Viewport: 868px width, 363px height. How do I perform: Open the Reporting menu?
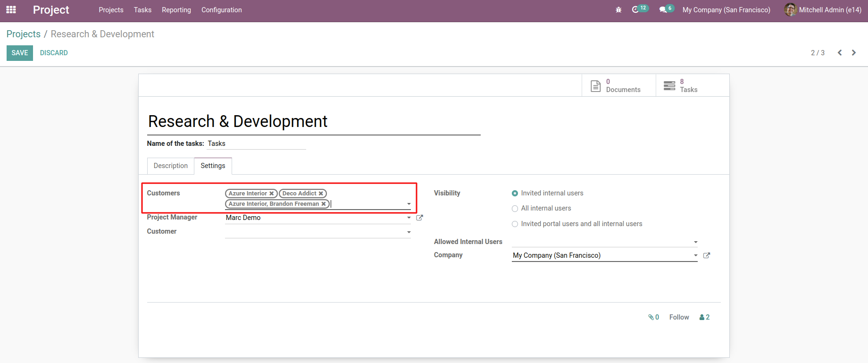[x=176, y=10]
